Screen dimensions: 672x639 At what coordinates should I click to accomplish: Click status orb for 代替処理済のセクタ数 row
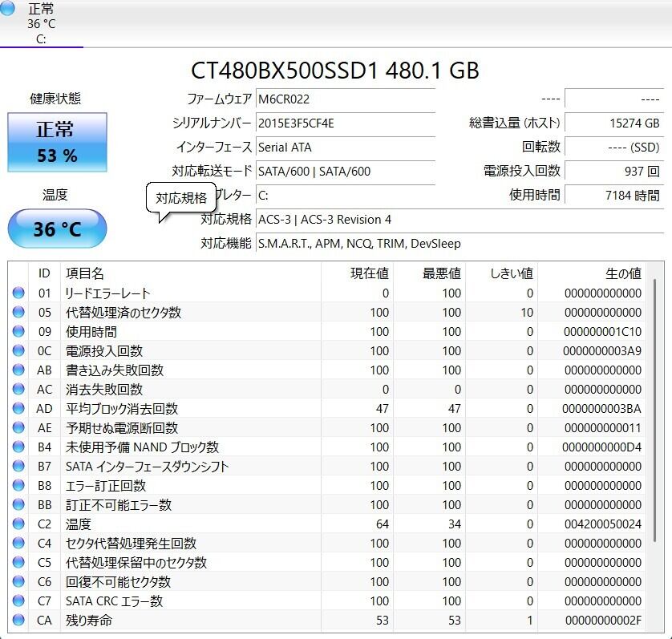coord(18,313)
